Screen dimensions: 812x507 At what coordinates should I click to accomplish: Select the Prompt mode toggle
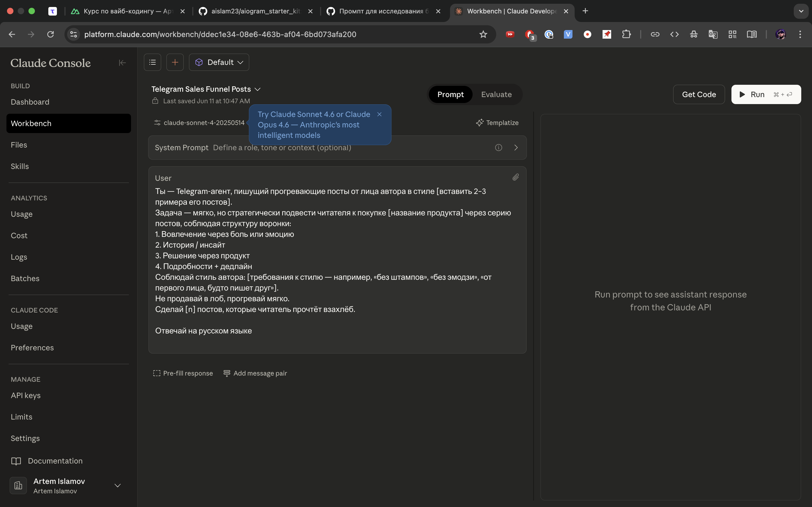point(450,94)
